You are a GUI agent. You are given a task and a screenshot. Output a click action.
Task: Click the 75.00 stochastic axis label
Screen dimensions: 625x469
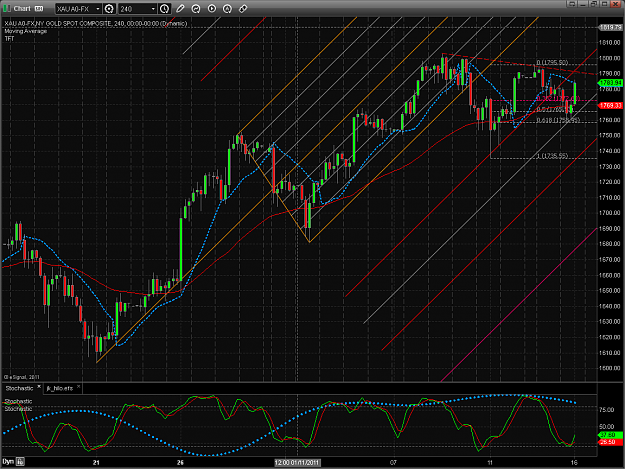pyautogui.click(x=607, y=410)
